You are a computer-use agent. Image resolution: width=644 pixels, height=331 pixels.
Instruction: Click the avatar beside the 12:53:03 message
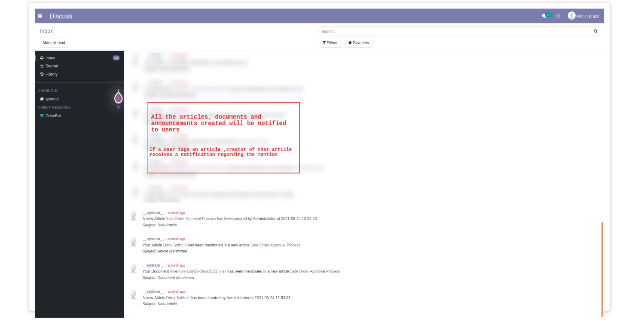point(134,295)
